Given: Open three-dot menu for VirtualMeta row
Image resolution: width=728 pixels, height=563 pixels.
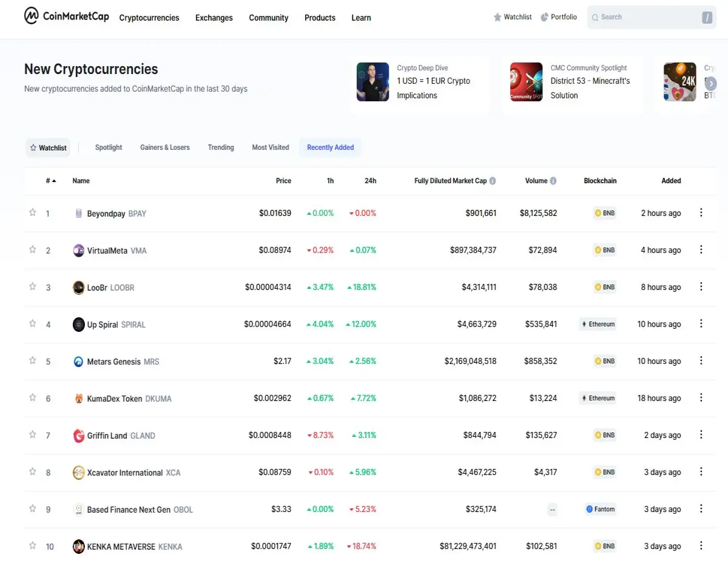Looking at the screenshot, I should [701, 249].
